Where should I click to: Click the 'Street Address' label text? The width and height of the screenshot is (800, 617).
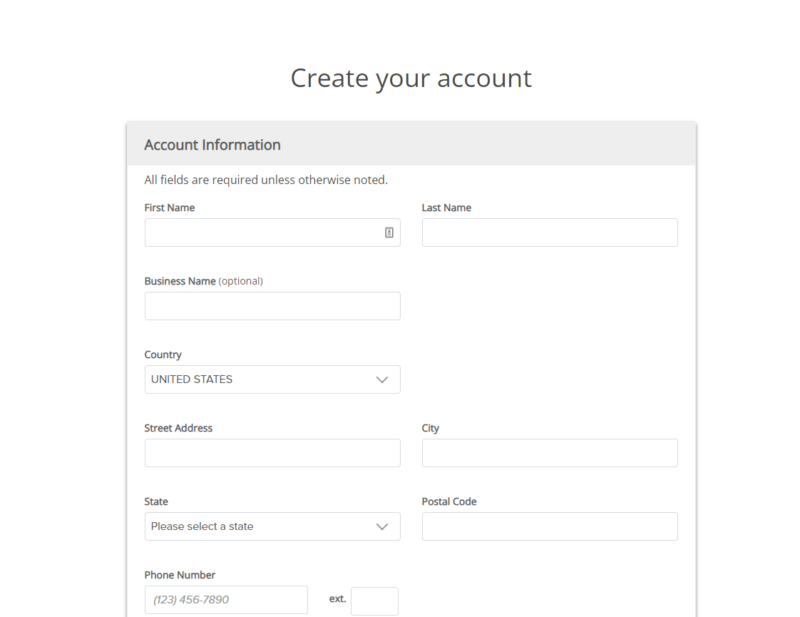pyautogui.click(x=178, y=428)
